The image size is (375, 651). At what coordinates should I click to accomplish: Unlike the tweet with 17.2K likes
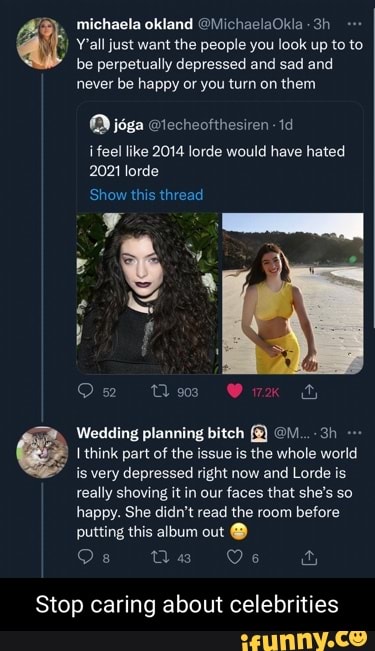(x=235, y=392)
